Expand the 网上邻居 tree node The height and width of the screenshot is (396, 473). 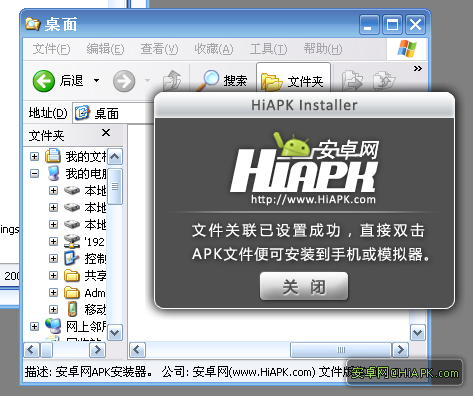34,326
